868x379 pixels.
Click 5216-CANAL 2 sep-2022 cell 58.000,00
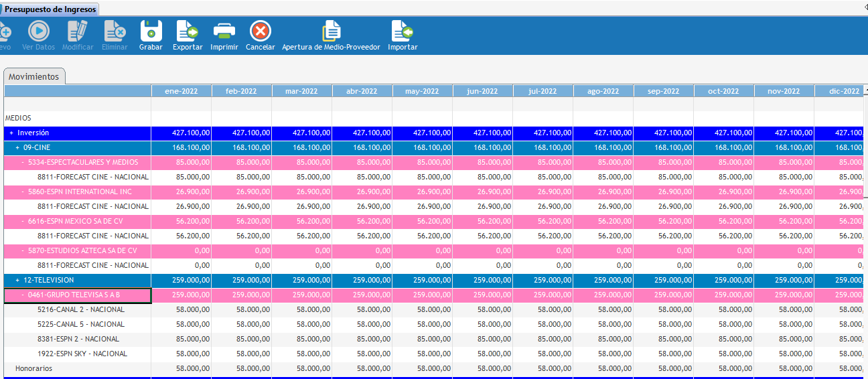tap(664, 309)
